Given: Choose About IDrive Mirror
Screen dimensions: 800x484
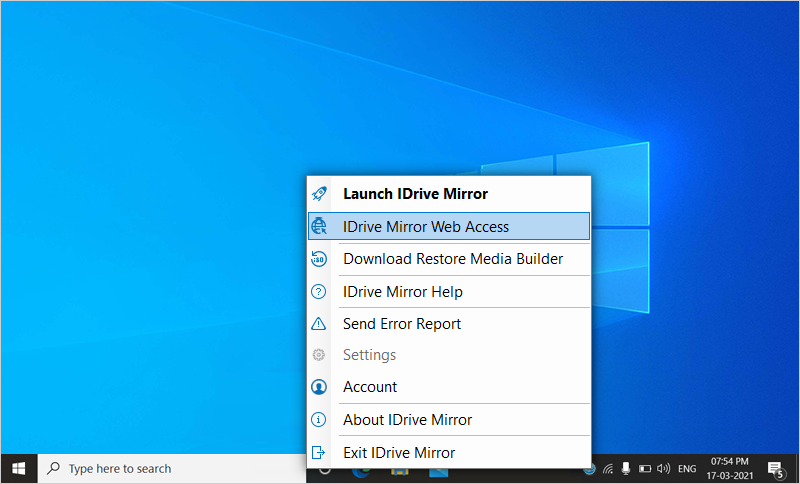Looking at the screenshot, I should tap(407, 420).
